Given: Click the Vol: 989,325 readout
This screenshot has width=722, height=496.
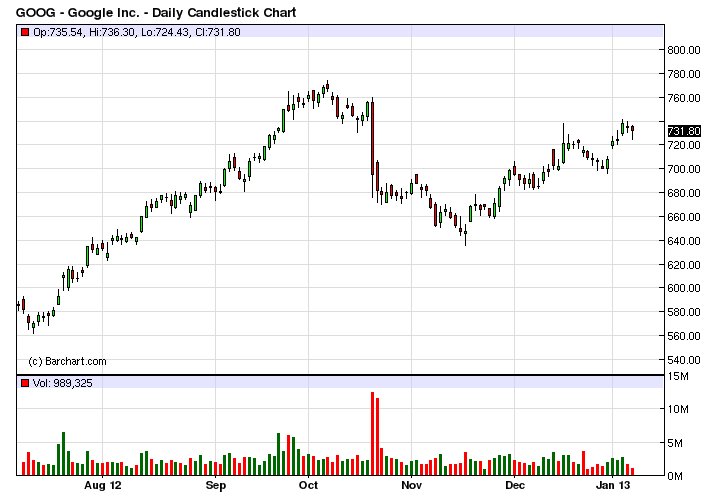Looking at the screenshot, I should [x=63, y=383].
